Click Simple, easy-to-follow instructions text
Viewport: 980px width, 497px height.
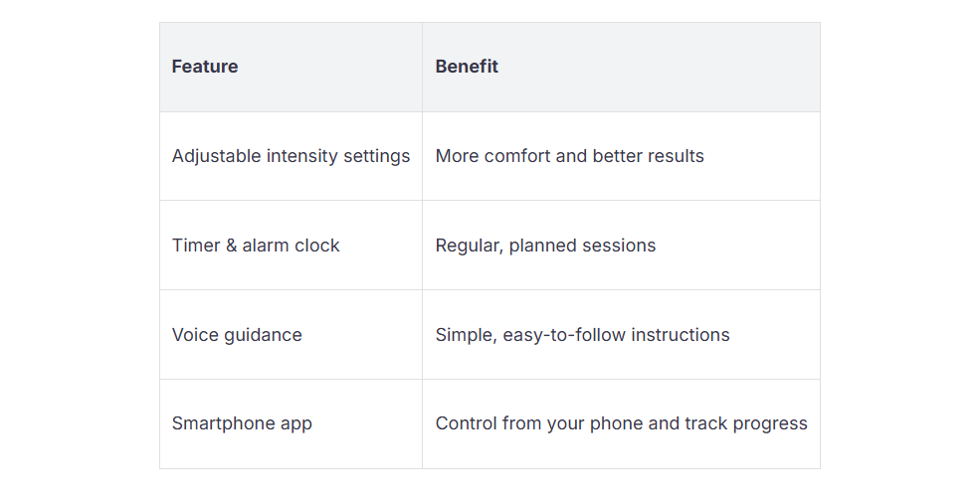point(582,335)
